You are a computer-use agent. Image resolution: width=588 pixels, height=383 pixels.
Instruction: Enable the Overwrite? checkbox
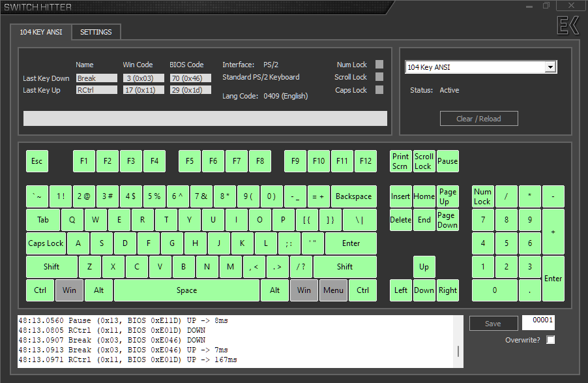pyautogui.click(x=551, y=339)
